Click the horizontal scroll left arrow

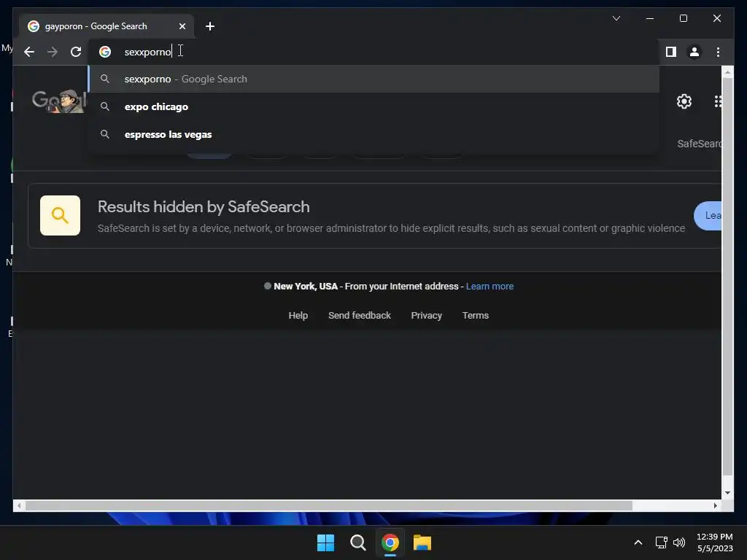[18, 506]
